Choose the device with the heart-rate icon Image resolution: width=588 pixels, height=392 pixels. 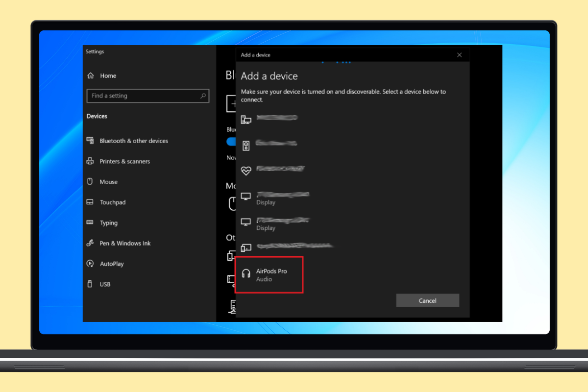tap(273, 170)
